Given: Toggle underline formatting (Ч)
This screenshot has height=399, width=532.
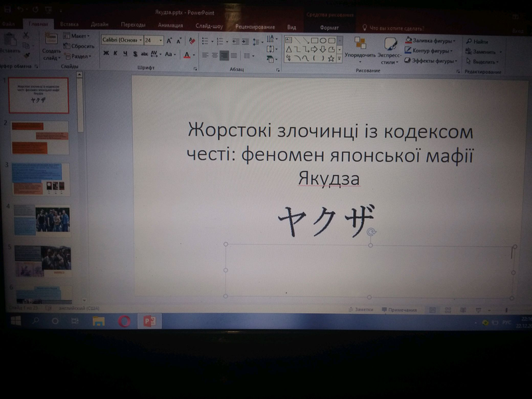Looking at the screenshot, I should point(124,54).
